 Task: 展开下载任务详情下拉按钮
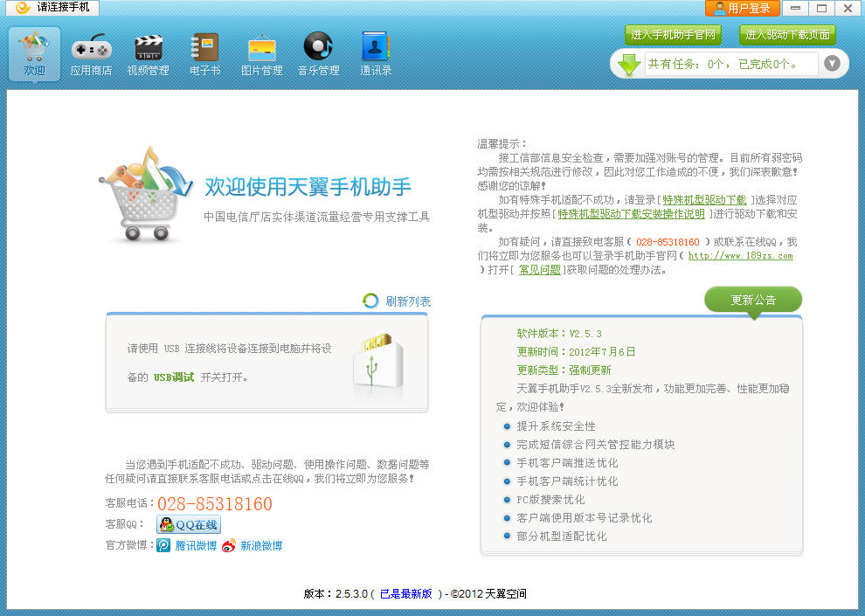click(832, 63)
